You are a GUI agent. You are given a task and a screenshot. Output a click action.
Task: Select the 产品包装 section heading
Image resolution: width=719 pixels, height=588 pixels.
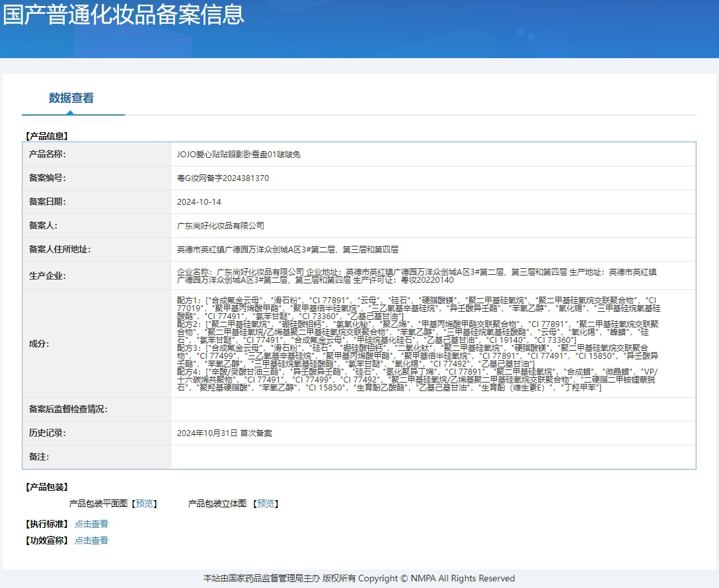click(x=47, y=487)
